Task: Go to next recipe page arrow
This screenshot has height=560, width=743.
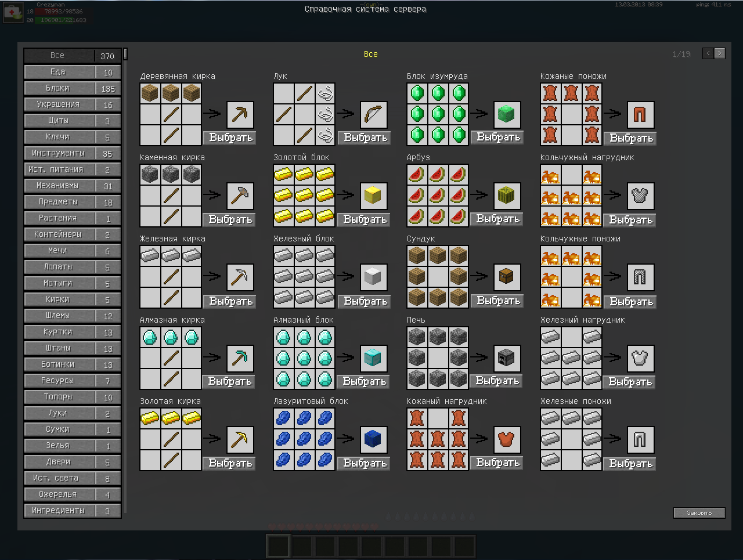Action: tap(720, 53)
